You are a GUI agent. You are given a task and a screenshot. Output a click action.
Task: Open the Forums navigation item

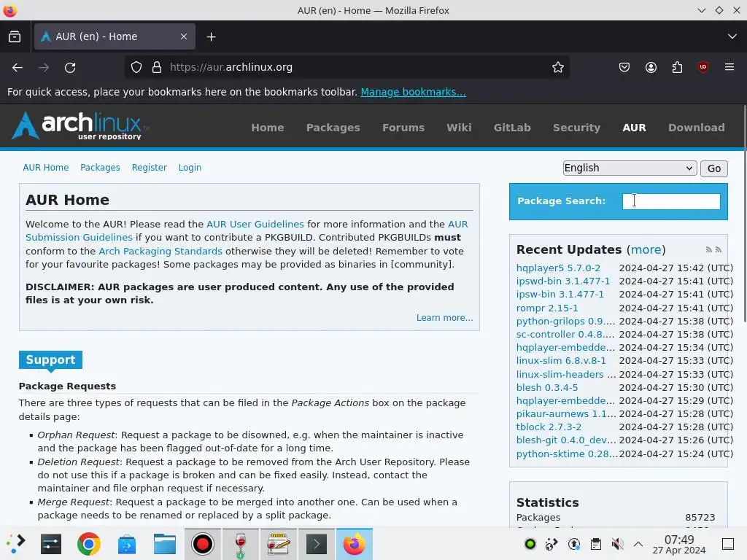click(x=403, y=128)
